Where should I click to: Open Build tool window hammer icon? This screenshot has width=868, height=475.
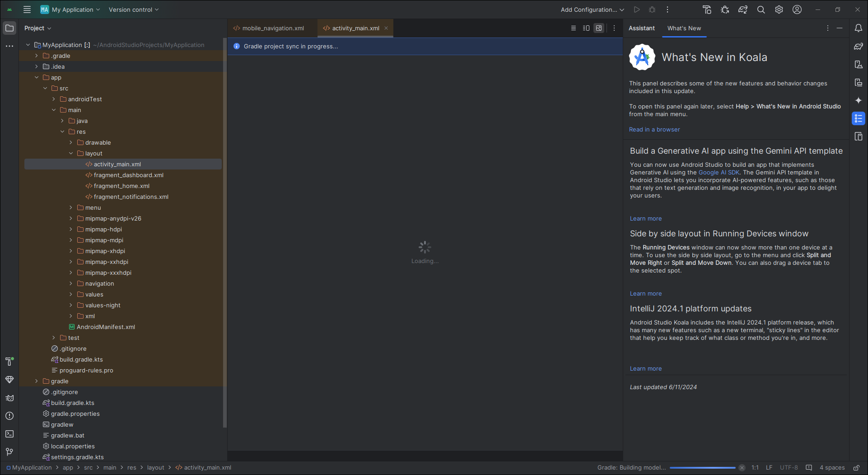point(9,362)
